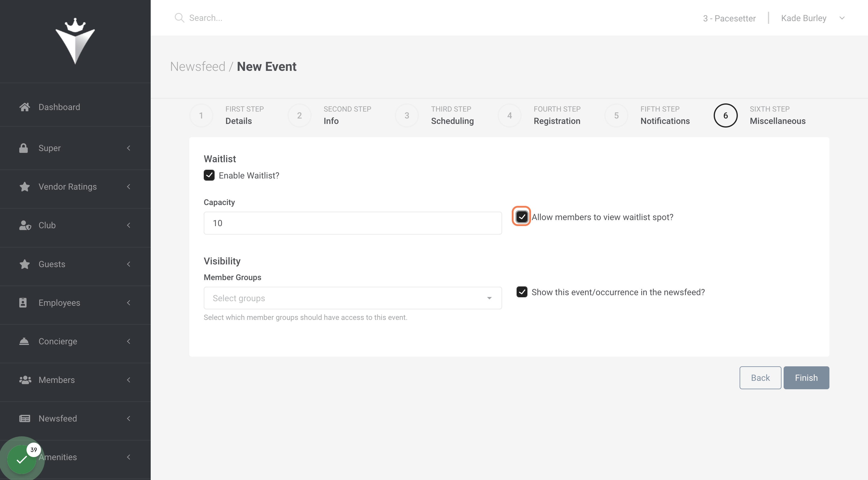868x480 pixels.
Task: Go to step 1 Details
Action: coord(227,115)
